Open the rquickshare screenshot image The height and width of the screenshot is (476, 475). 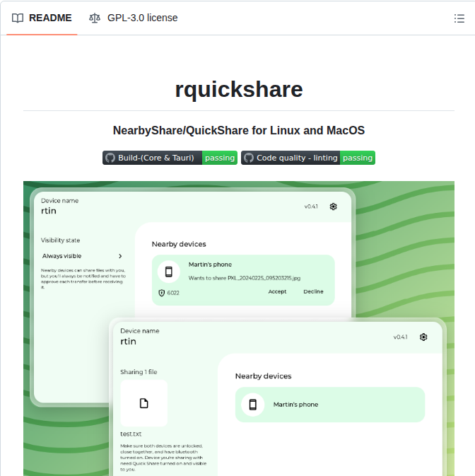coord(239,328)
